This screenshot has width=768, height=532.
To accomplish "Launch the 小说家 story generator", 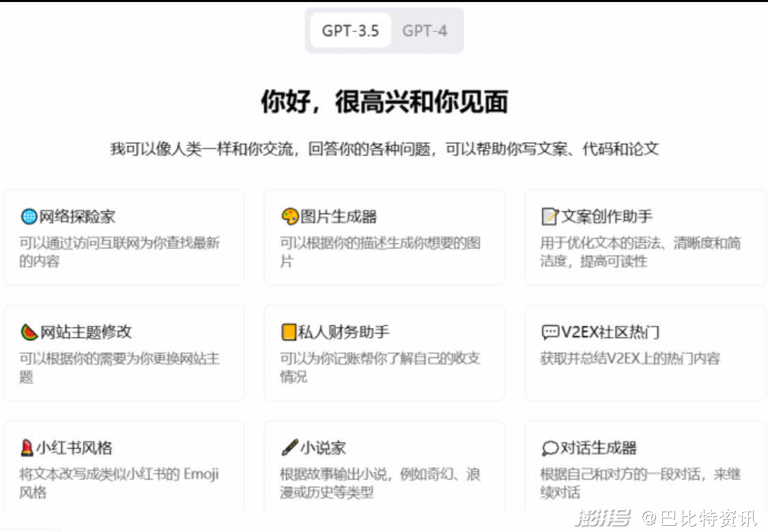I will [x=384, y=469].
